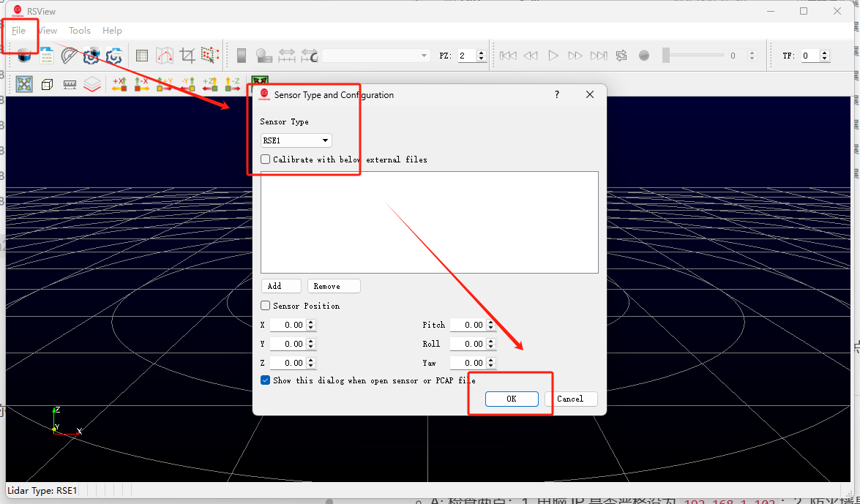
Task: Toggle the loop playback icon
Action: click(x=621, y=56)
